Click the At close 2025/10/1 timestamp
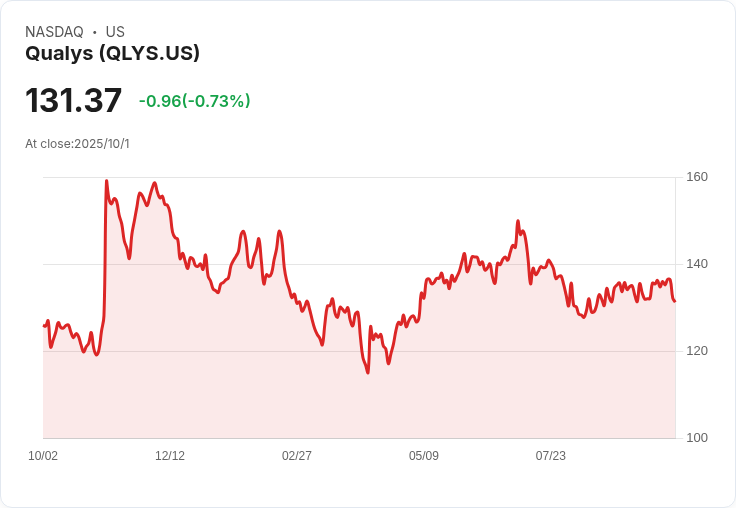 pos(77,144)
